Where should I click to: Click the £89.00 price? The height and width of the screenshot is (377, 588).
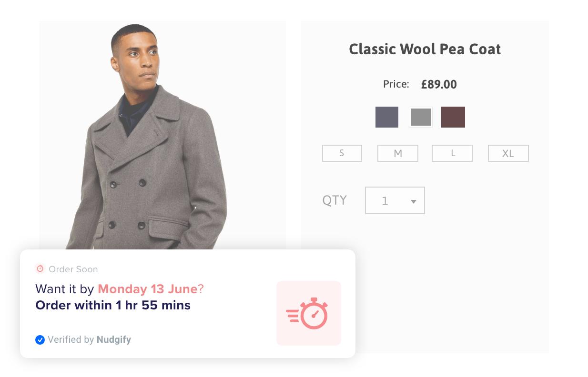pos(439,85)
